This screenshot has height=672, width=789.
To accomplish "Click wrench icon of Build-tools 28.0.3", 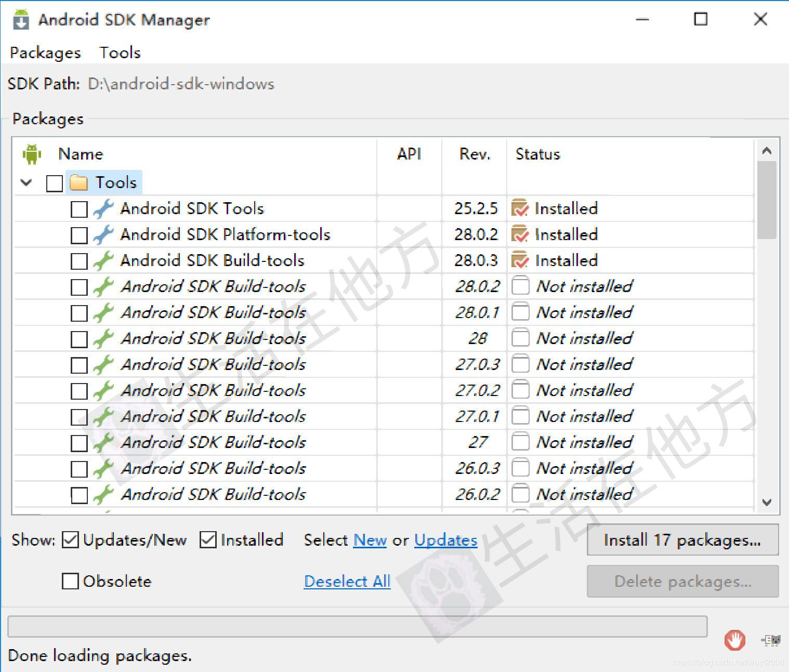I will [103, 260].
